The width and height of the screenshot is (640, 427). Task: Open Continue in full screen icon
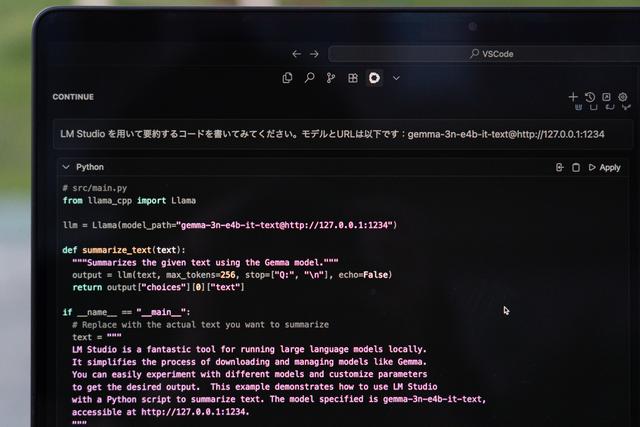coord(607,97)
